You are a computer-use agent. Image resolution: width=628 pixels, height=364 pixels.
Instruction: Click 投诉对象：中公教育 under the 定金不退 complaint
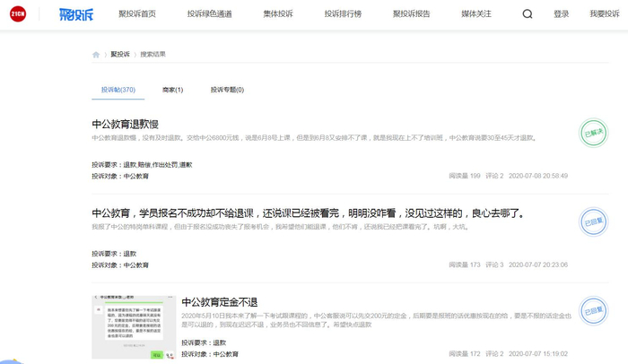point(210,354)
